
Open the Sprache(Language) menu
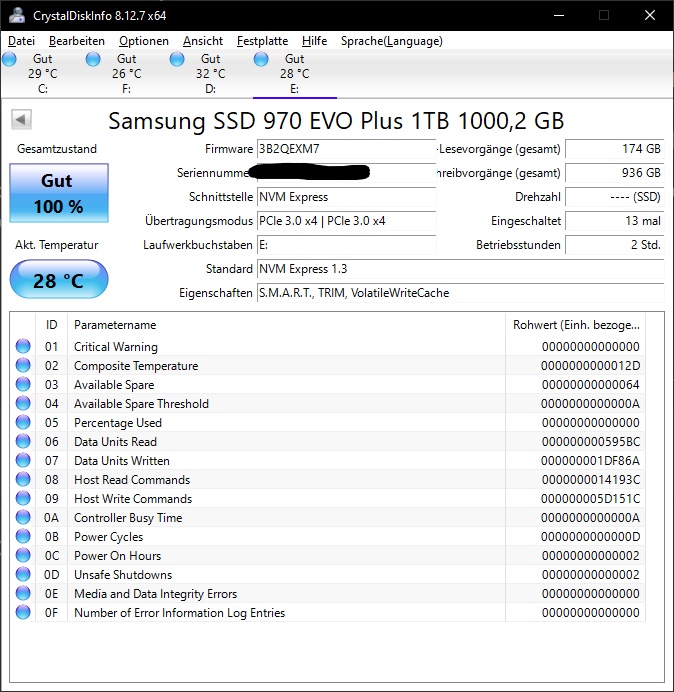click(392, 41)
